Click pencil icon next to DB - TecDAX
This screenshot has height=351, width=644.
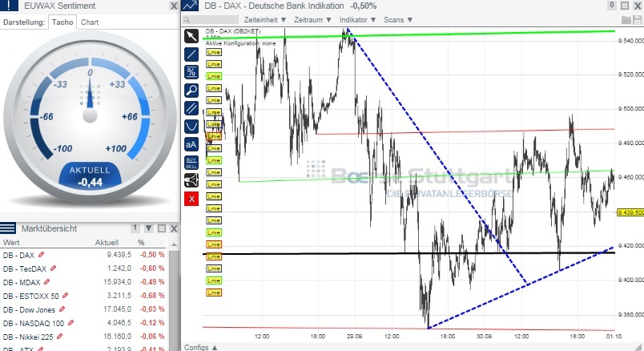[x=54, y=268]
